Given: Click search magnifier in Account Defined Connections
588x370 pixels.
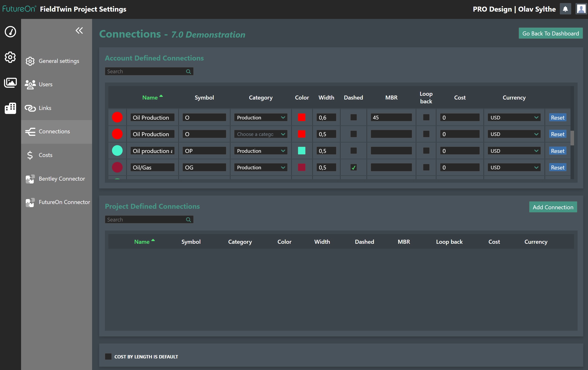Looking at the screenshot, I should click(188, 71).
